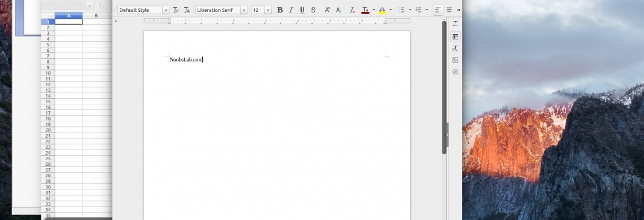The height and width of the screenshot is (220, 644).
Task: Click the Default Style text field
Action: [140, 10]
